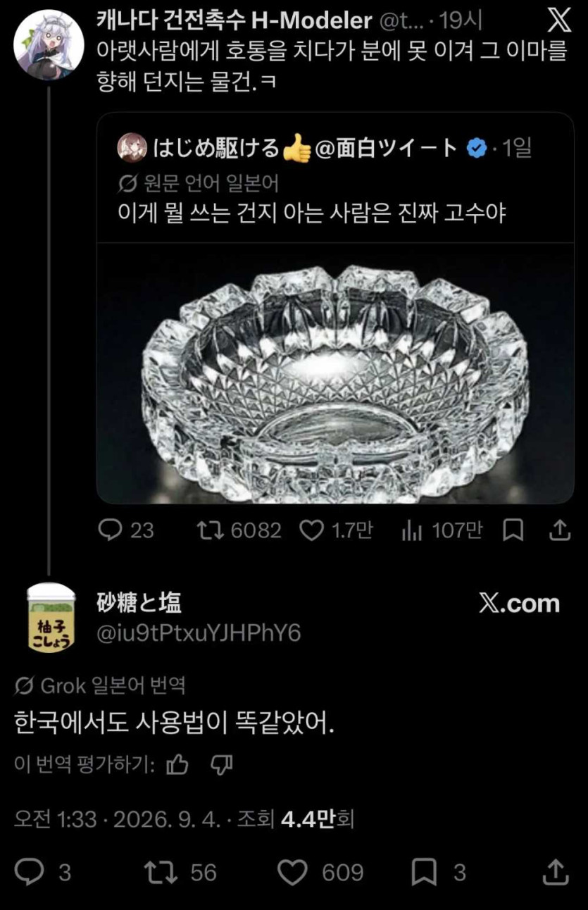Image resolution: width=588 pixels, height=910 pixels.
Task: Open the crystal ashtray image
Action: (x=335, y=373)
